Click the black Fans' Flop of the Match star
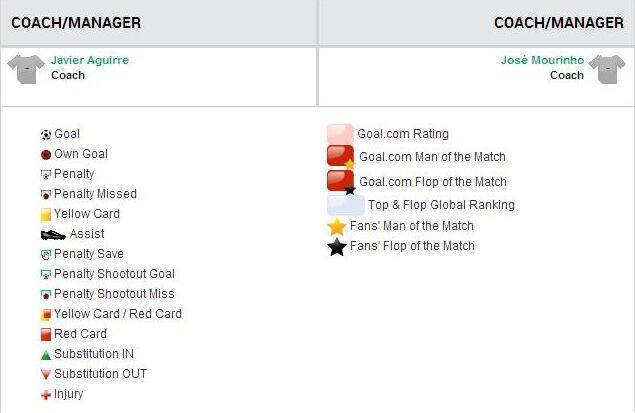Viewport: 635px width, 413px height. pyautogui.click(x=337, y=247)
